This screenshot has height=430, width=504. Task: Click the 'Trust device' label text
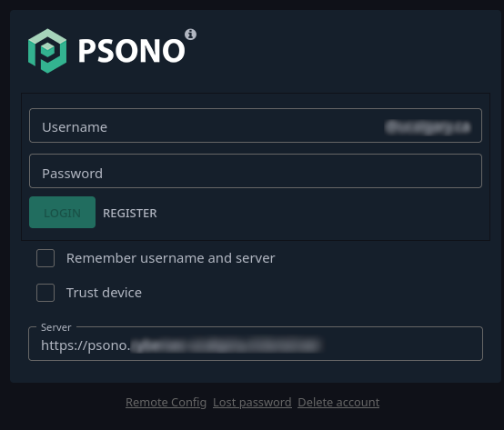pyautogui.click(x=104, y=293)
